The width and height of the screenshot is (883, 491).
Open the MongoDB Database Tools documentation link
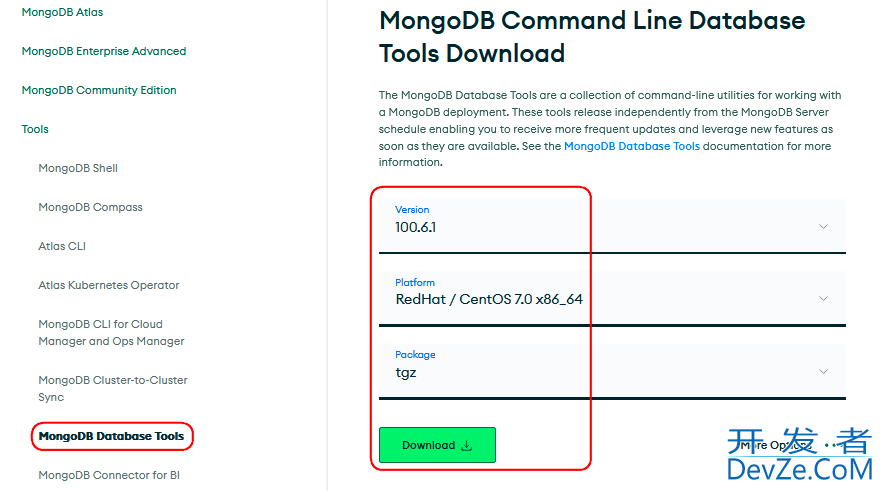[632, 146]
